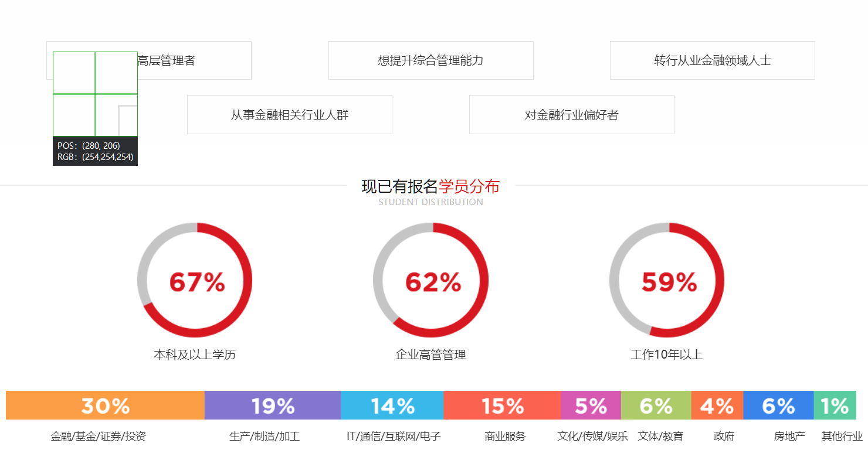Viewport: 868px width, 450px height.
Task: Click the teal 1% bar segment
Action: point(835,405)
